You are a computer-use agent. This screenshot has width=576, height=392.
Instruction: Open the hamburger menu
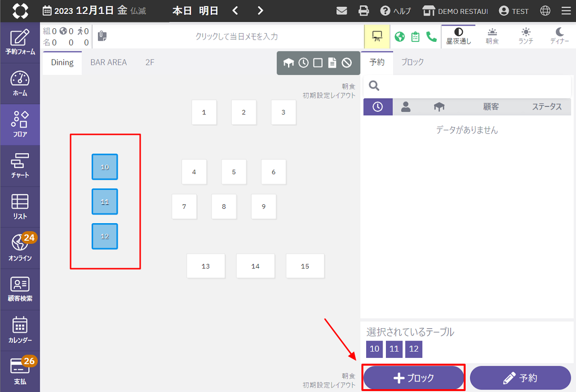[566, 11]
